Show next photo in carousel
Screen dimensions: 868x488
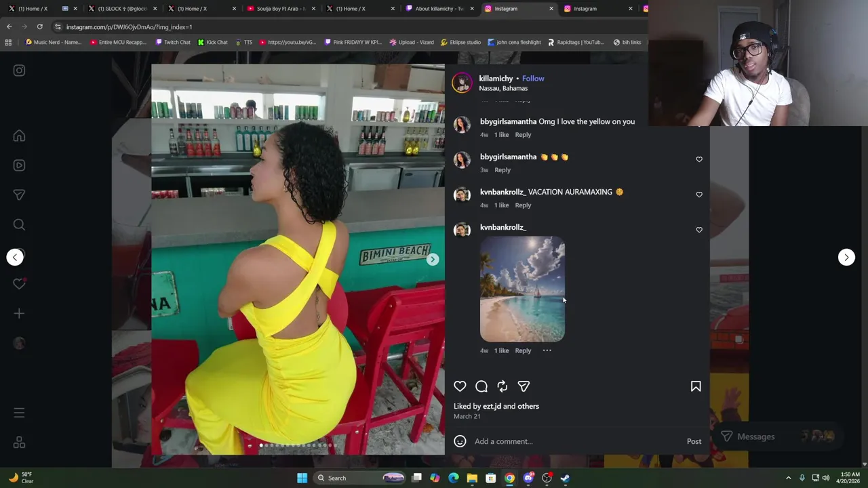(433, 260)
